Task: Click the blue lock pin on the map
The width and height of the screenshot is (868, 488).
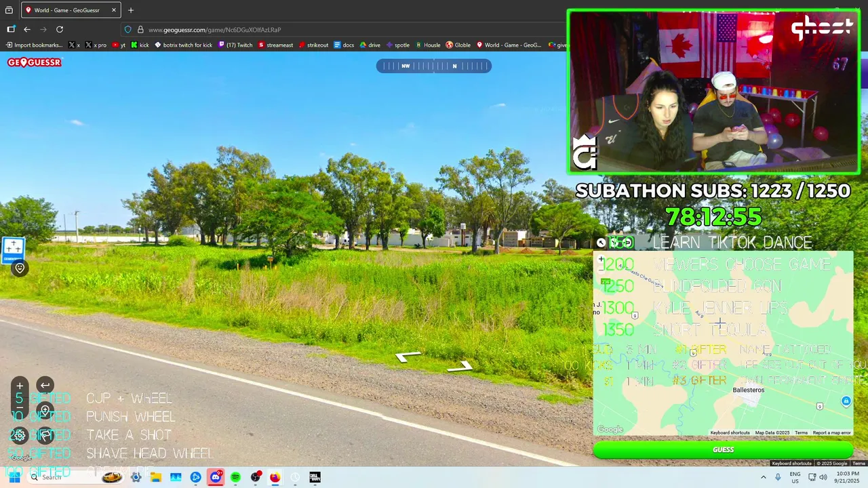Action: tap(846, 401)
